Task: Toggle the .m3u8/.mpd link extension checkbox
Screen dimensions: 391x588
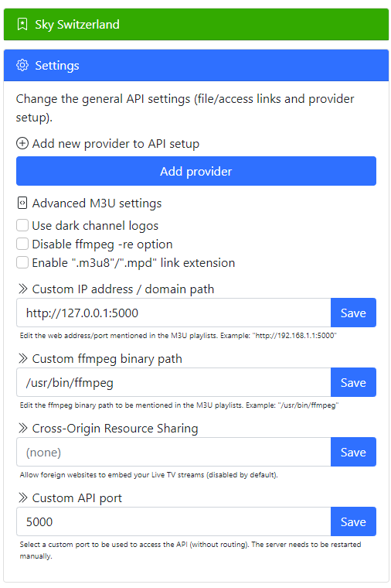Action: coord(22,262)
